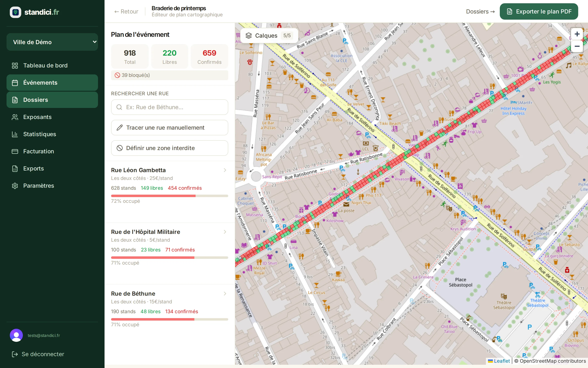Click Rue de l'Hôpital Militaire occupancy bar
Viewport: 588px width, 368px height.
click(170, 258)
